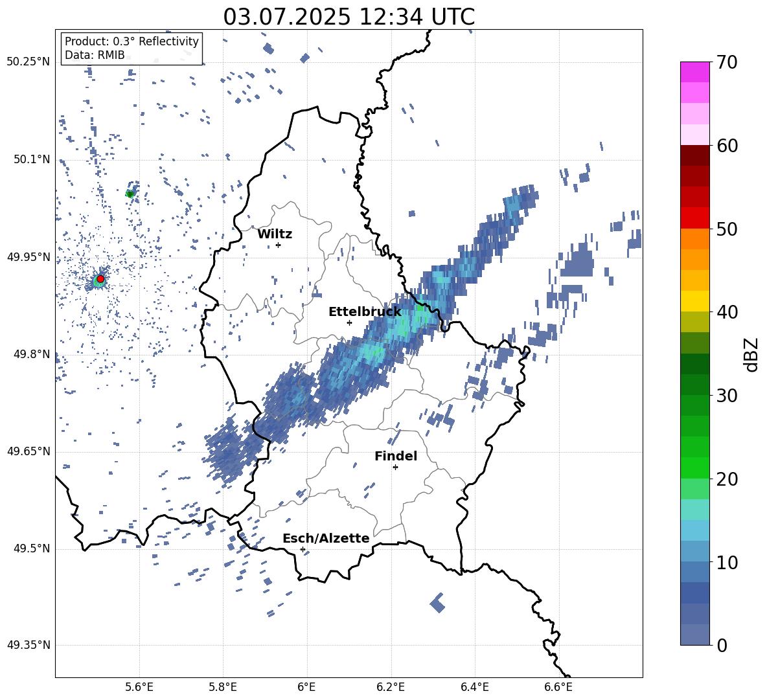The width and height of the screenshot is (767, 700).
Task: Click the 49.8°N latitude label
Action: tap(31, 354)
